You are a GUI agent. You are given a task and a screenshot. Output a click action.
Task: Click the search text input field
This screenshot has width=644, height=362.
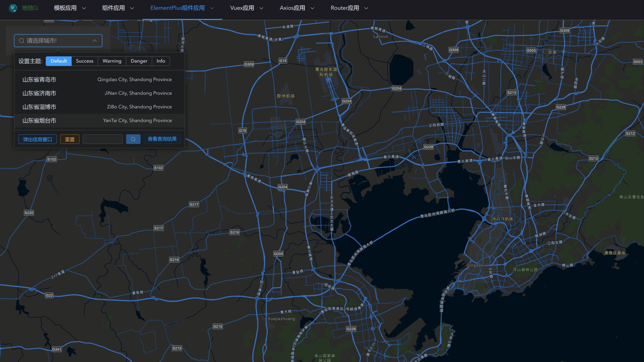[103, 139]
